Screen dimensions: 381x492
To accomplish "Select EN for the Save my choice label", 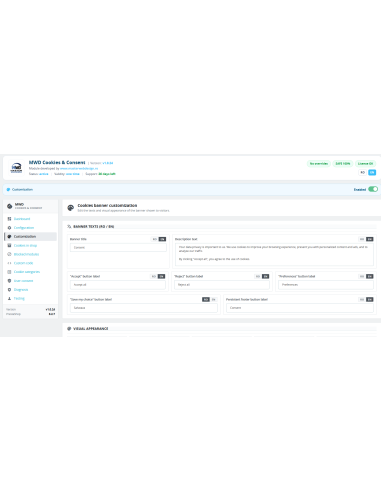I will click(214, 299).
